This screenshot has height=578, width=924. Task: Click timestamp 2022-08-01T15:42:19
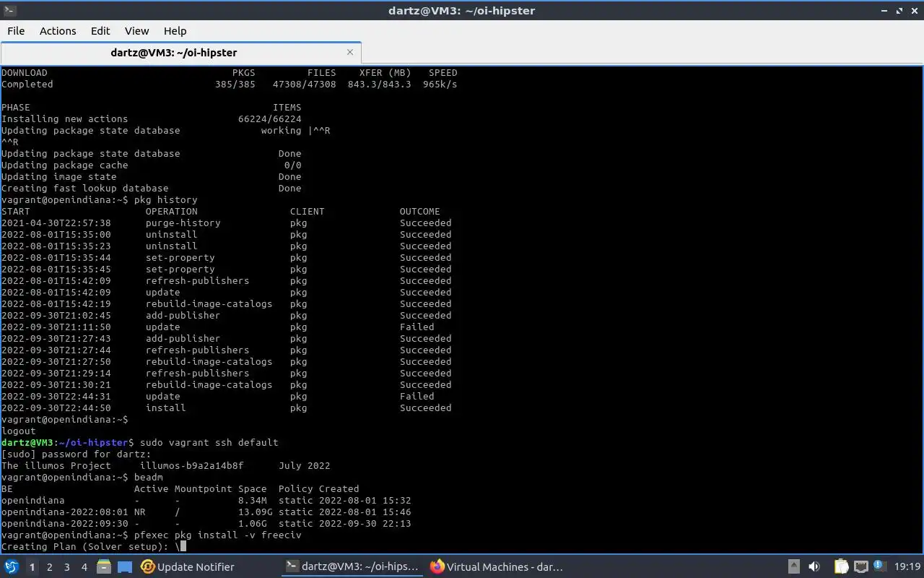click(56, 304)
